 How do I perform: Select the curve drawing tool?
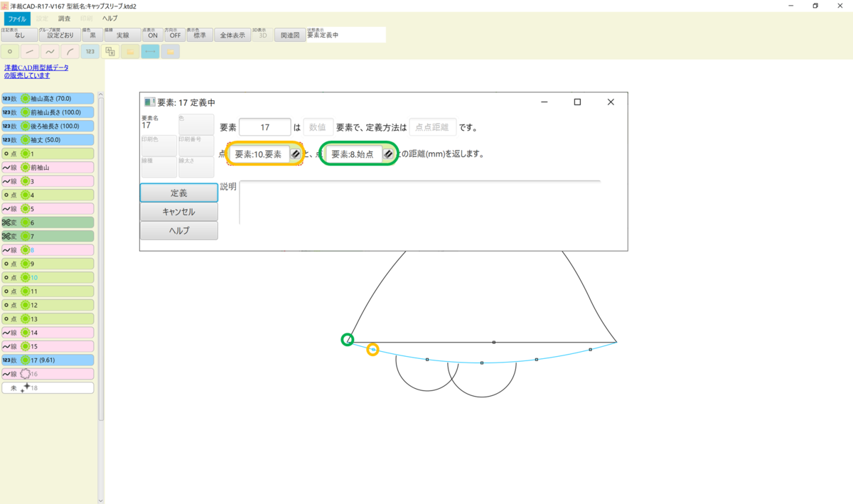(48, 51)
